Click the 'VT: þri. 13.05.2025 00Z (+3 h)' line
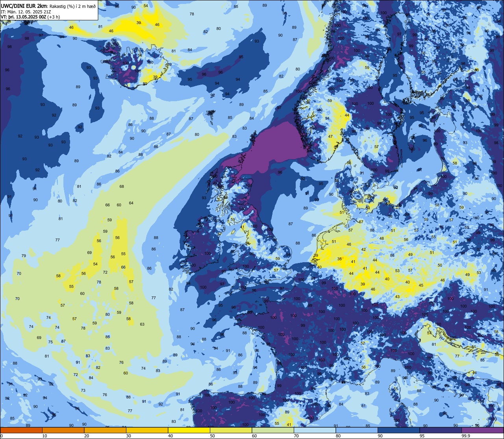Image resolution: width=504 pixels, height=439 pixels. (30, 17)
